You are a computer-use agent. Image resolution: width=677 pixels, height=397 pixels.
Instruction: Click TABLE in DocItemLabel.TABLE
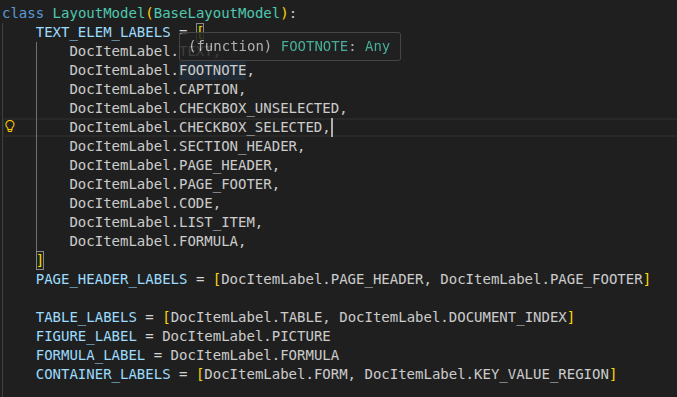point(301,318)
